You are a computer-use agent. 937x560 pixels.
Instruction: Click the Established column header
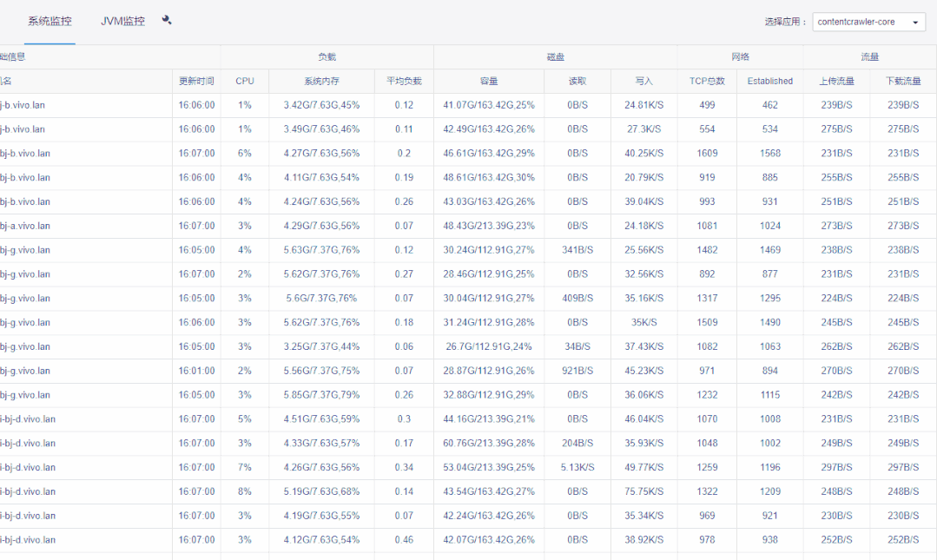click(769, 81)
